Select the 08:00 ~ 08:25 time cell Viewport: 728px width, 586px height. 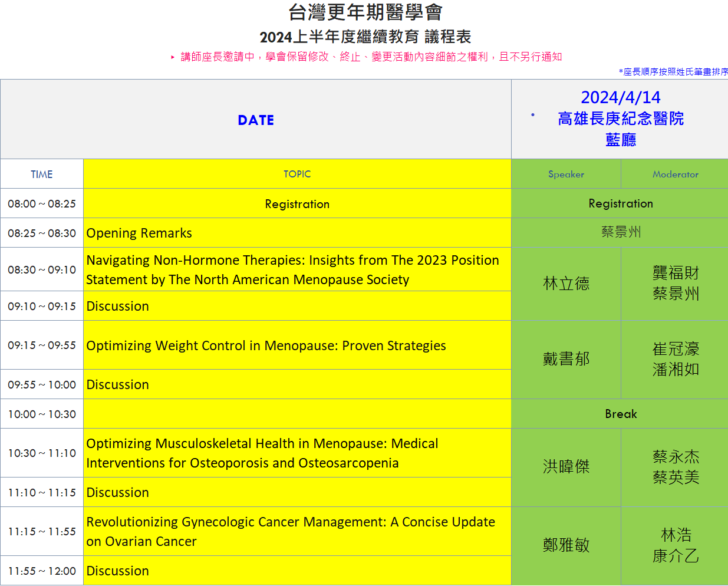42,203
